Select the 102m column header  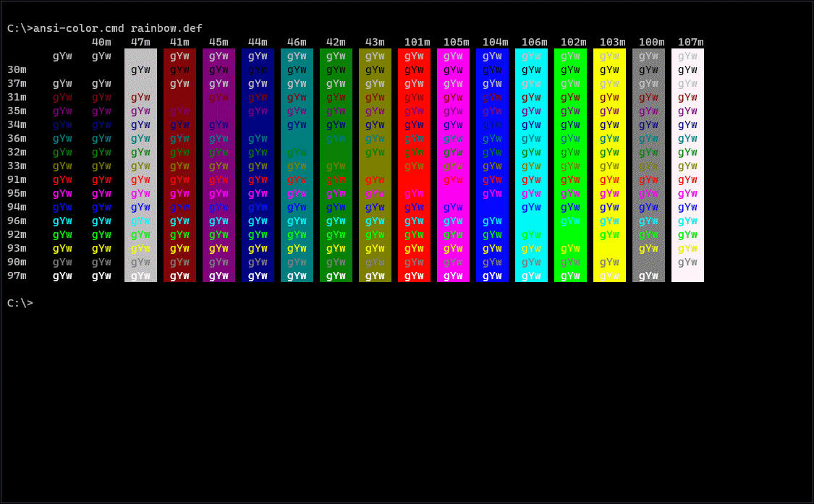point(574,42)
